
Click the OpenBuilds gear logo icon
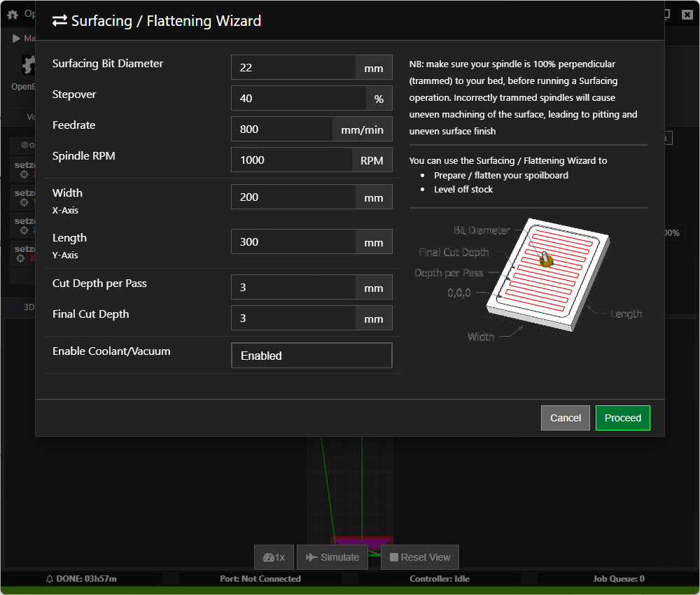click(28, 66)
